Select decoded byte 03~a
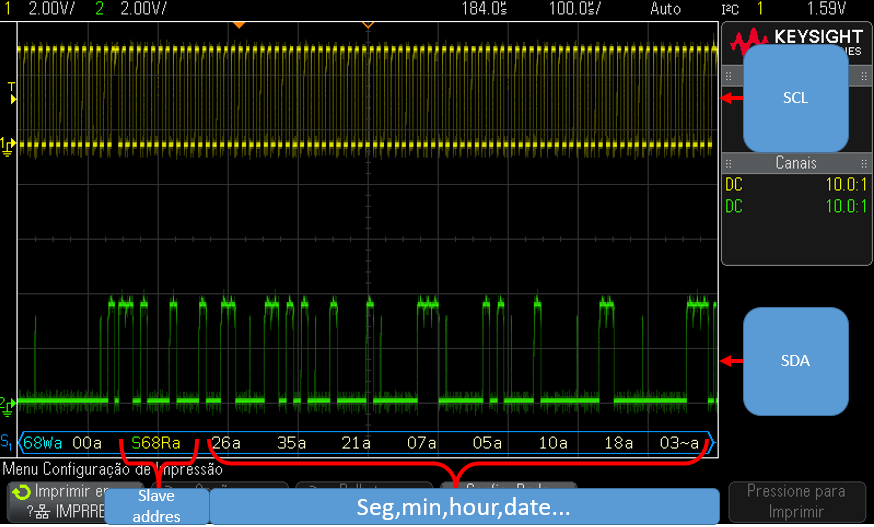Viewport: 874px width, 527px height. [x=679, y=443]
